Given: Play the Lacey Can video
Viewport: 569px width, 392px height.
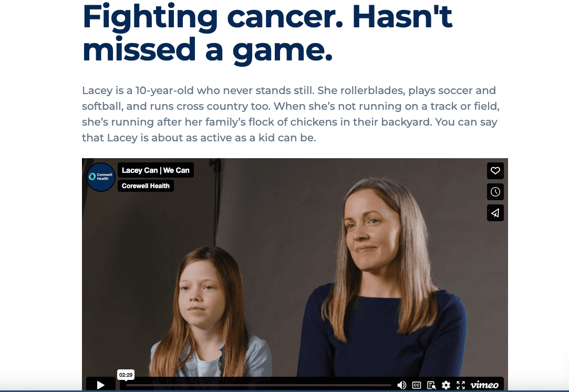Looking at the screenshot, I should pos(100,385).
